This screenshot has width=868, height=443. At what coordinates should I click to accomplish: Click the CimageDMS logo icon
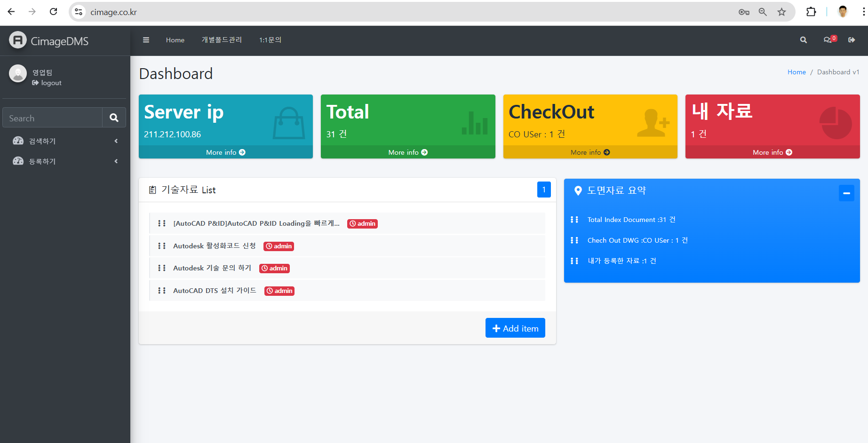click(x=18, y=40)
